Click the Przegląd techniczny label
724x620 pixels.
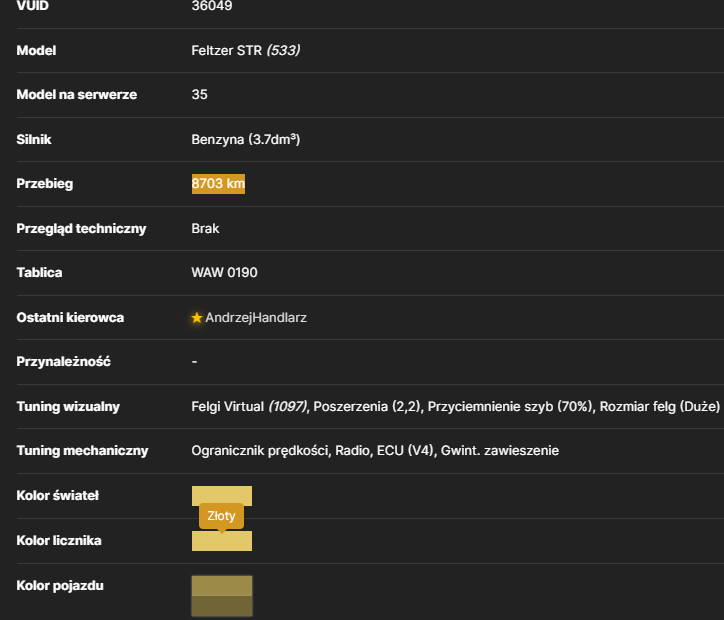[x=81, y=229]
